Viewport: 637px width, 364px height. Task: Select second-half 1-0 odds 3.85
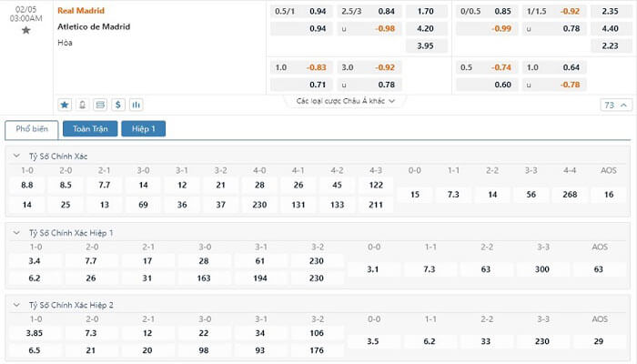35,333
